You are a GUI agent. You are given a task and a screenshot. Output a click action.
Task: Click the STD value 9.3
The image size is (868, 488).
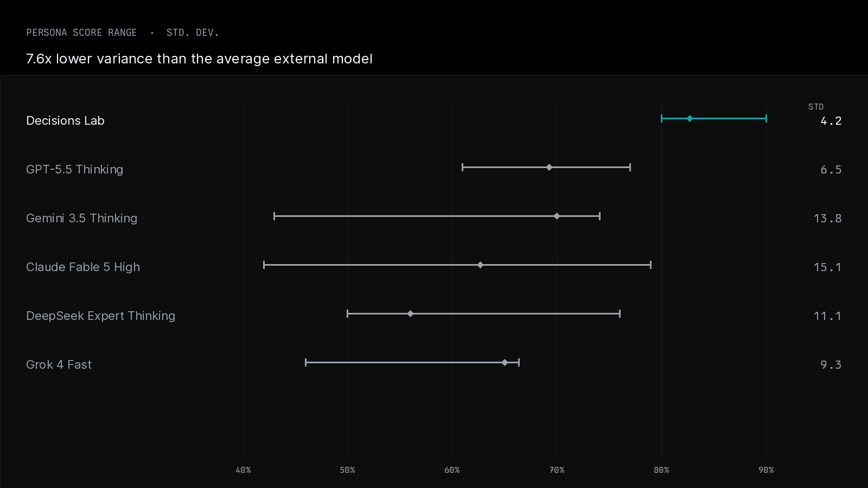click(x=831, y=365)
